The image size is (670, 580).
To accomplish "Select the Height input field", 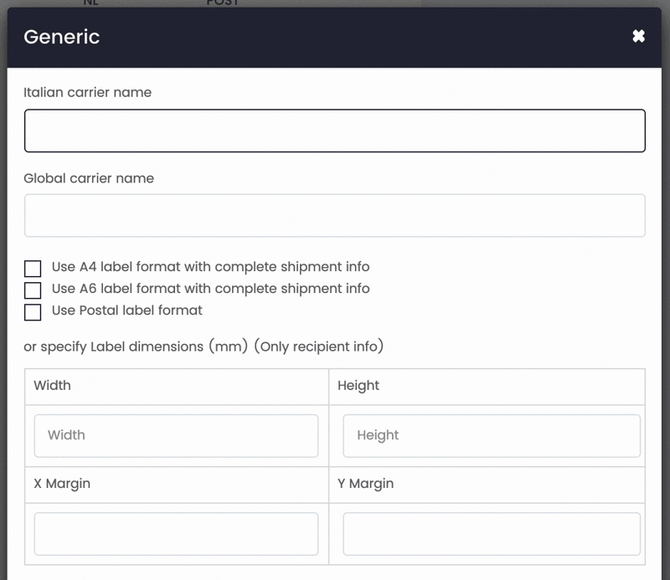I will (491, 436).
